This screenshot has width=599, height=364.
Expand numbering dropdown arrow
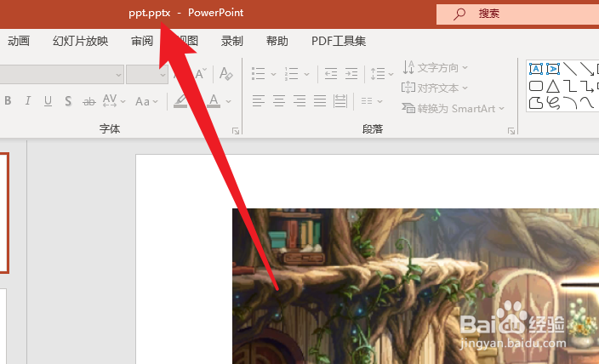306,74
